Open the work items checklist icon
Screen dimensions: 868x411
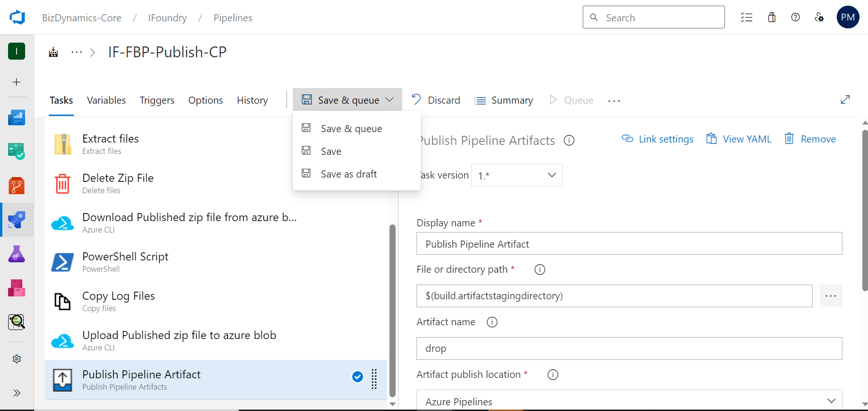tap(747, 18)
